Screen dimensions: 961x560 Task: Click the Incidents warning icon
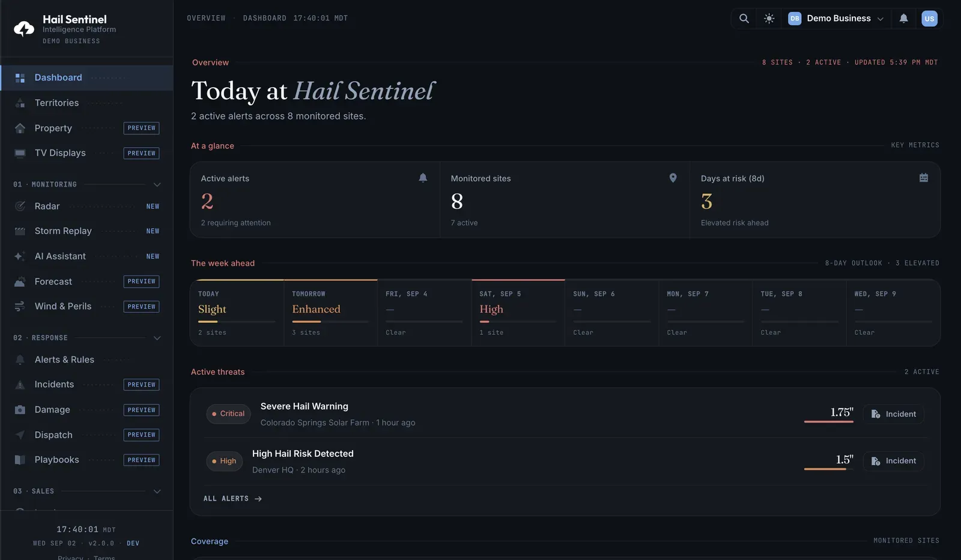20,385
